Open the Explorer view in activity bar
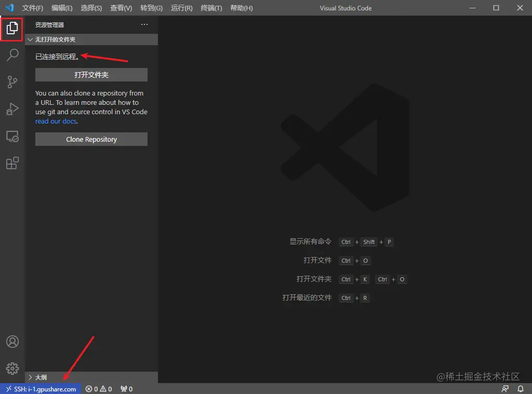The width and height of the screenshot is (532, 394). (x=12, y=28)
